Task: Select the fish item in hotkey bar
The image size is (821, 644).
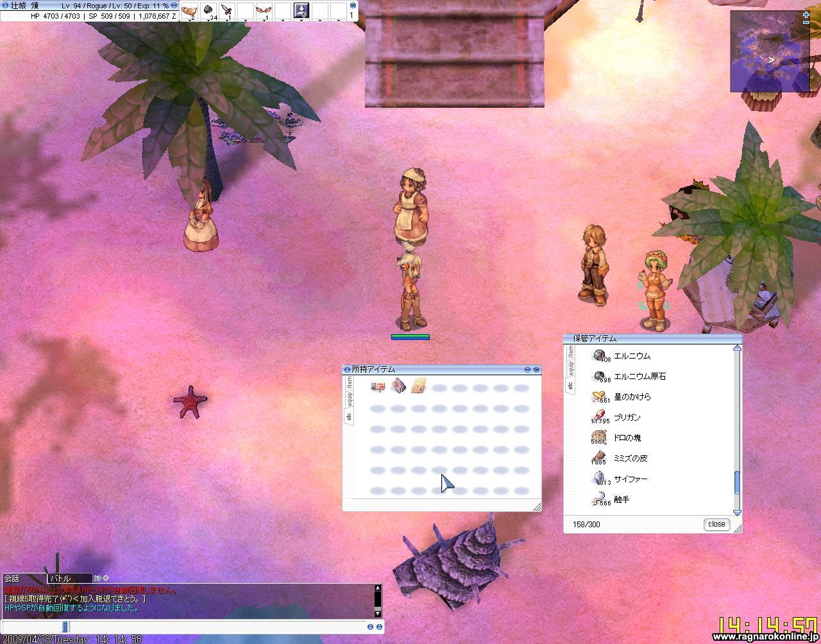Action: point(189,10)
